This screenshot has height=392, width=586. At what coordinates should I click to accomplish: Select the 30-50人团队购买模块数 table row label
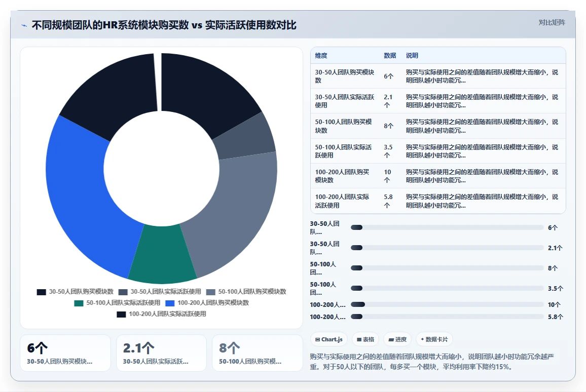pyautogui.click(x=345, y=76)
